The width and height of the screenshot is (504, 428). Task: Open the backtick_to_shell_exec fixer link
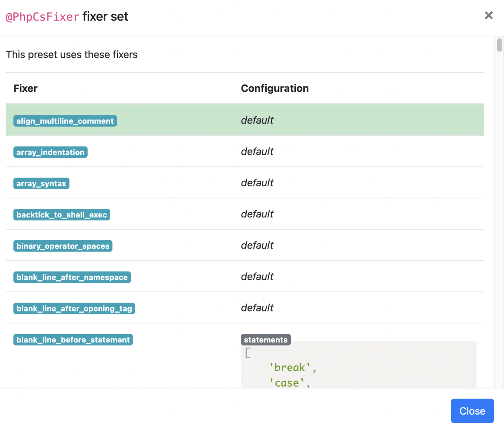click(62, 214)
